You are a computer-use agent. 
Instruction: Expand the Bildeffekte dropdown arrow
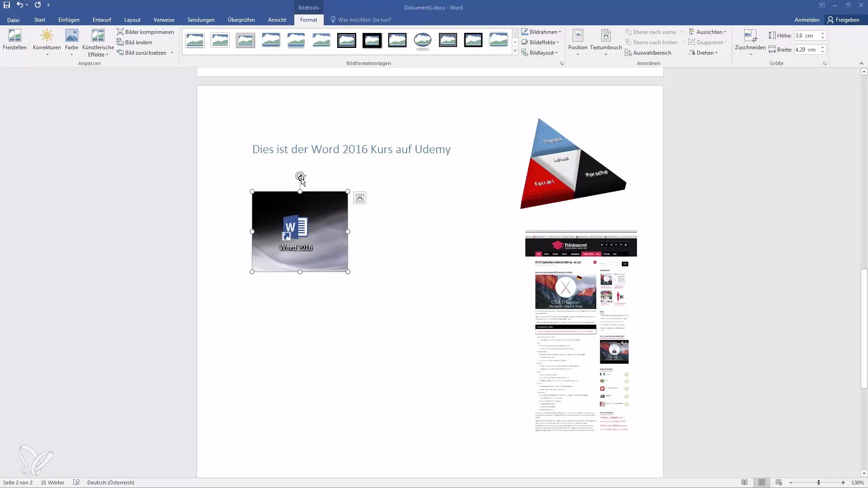click(x=557, y=42)
